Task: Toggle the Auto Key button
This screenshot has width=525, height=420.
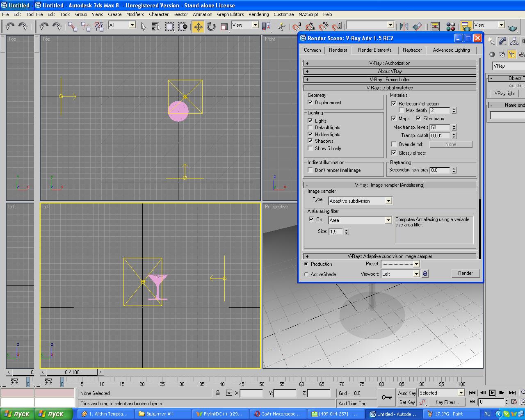Action: point(407,393)
